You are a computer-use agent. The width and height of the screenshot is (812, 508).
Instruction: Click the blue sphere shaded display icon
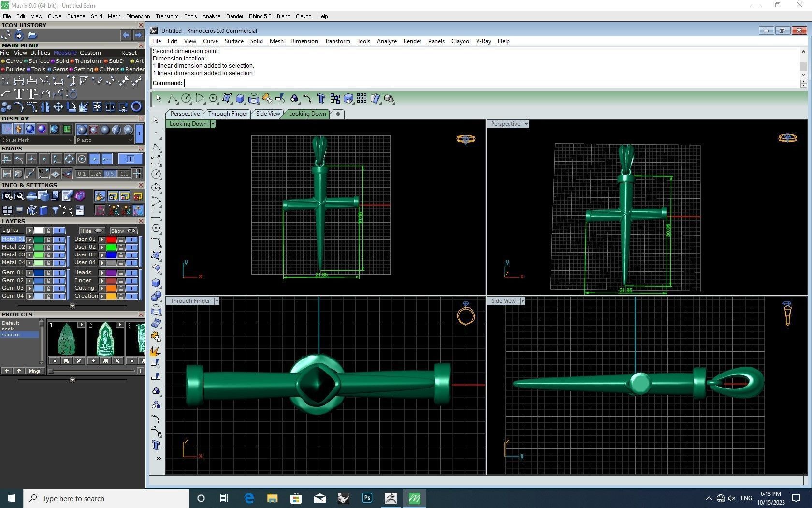[30, 129]
